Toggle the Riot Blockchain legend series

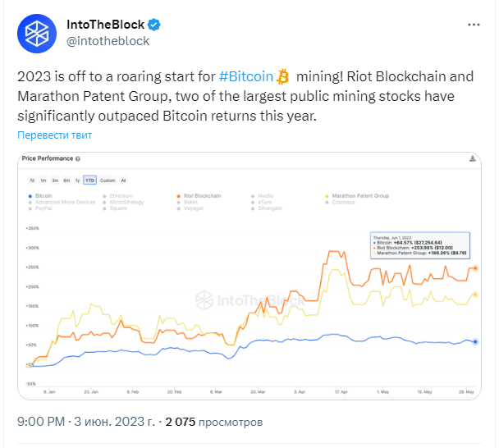pos(199,195)
